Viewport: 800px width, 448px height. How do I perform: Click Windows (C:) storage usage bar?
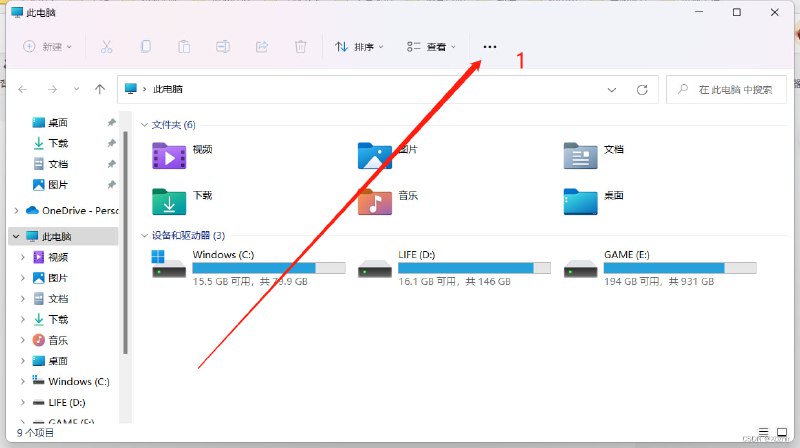tap(269, 268)
